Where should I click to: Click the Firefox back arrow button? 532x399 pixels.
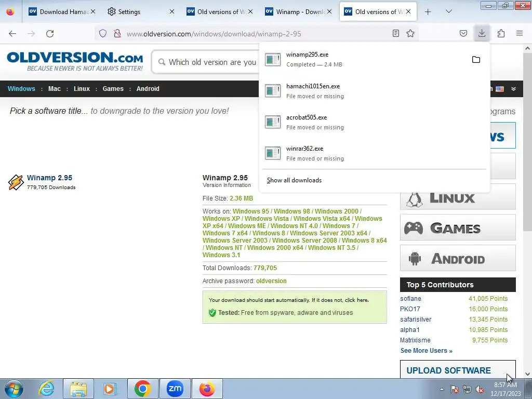tap(12, 34)
